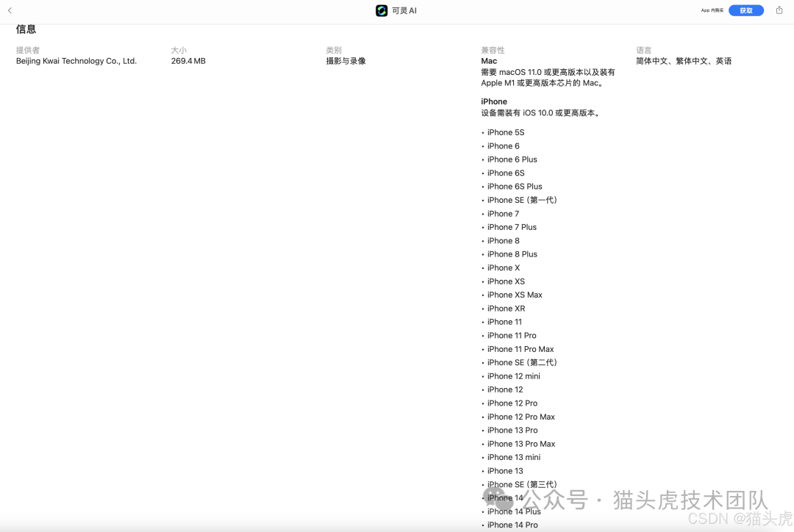Open the share sheet icon
Image resolution: width=794 pixels, height=532 pixels.
pos(779,10)
